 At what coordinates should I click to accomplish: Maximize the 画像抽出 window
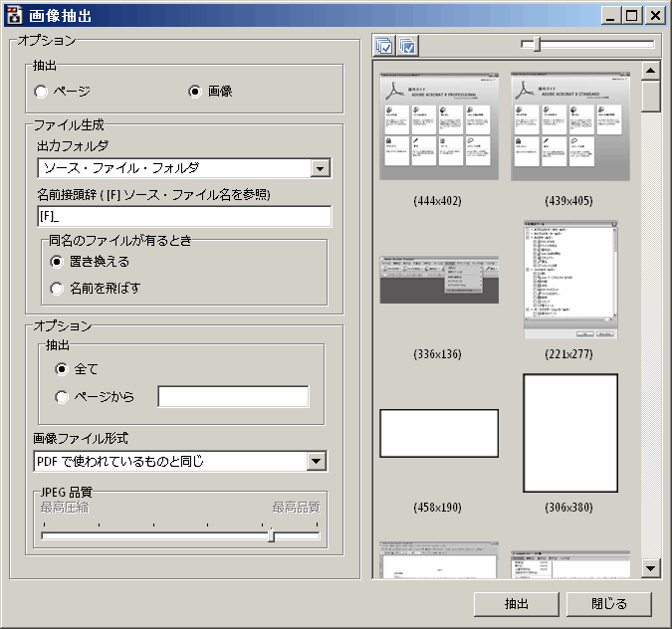pos(632,16)
